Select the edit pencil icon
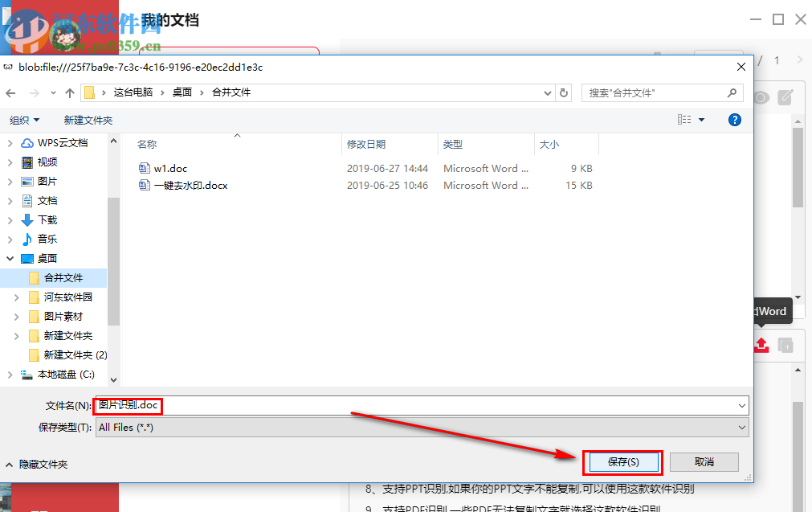812x512 pixels. [x=785, y=96]
